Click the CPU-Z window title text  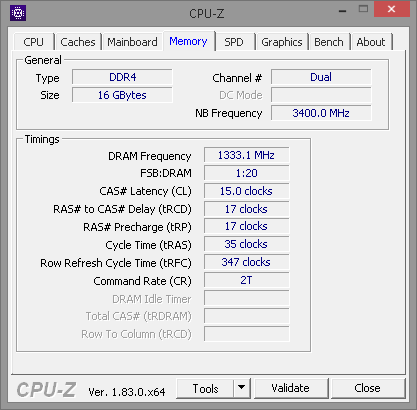click(x=207, y=14)
